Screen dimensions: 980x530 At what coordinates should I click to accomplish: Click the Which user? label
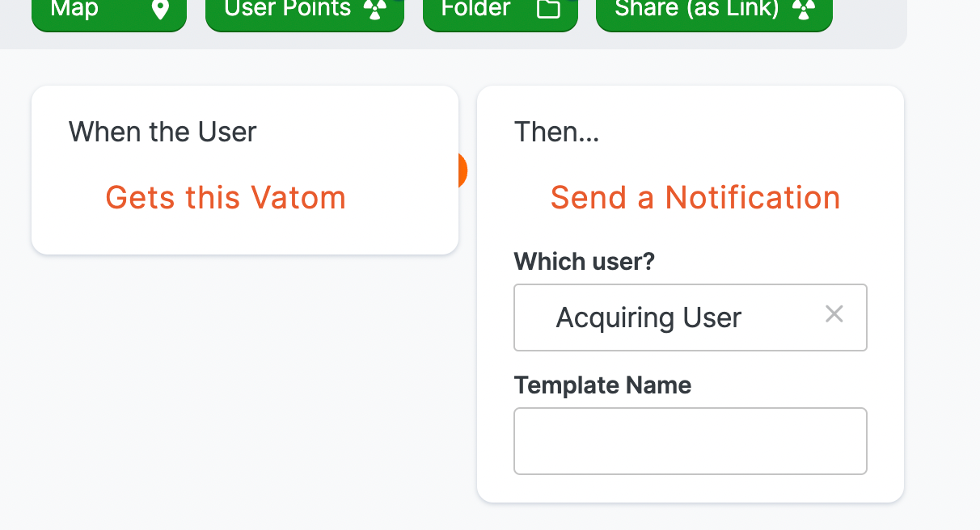[585, 261]
